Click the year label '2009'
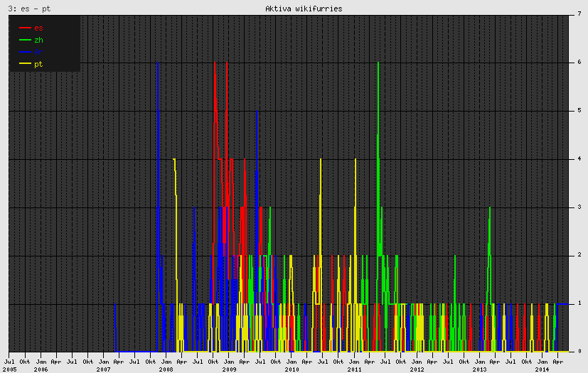 tap(229, 369)
